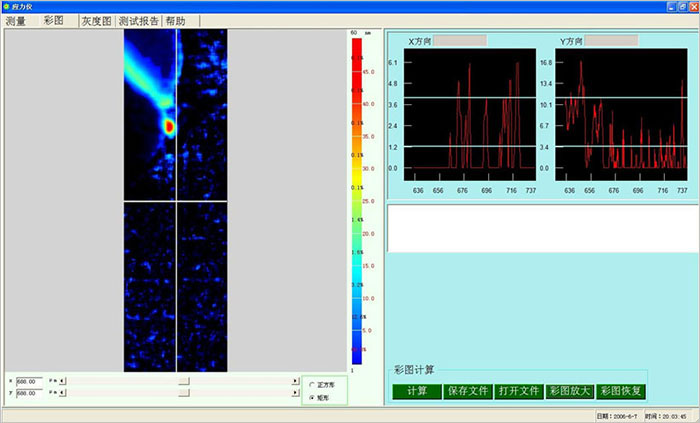Select the 矩形 radio button
Image resolution: width=700 pixels, height=423 pixels.
312,397
